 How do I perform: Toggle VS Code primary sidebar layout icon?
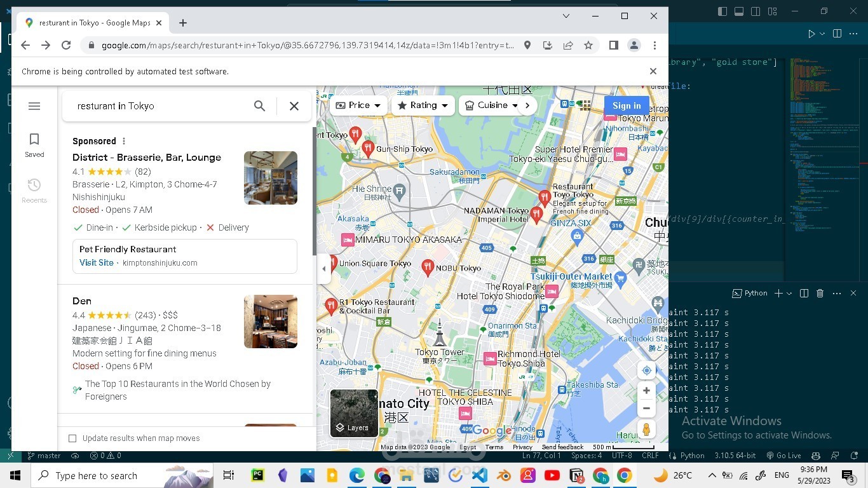[722, 11]
